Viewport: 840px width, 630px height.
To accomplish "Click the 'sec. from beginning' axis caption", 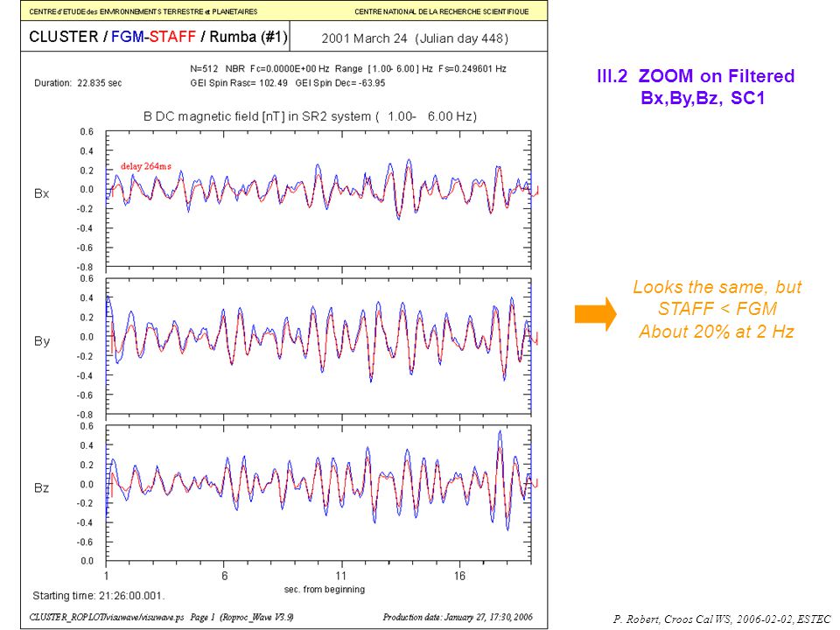I will point(324,589).
